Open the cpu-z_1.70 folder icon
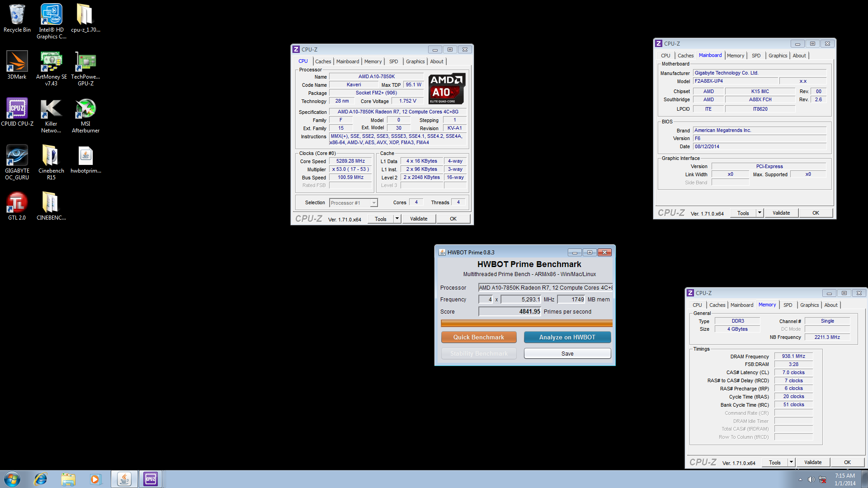The height and width of the screenshot is (488, 868). click(x=85, y=19)
